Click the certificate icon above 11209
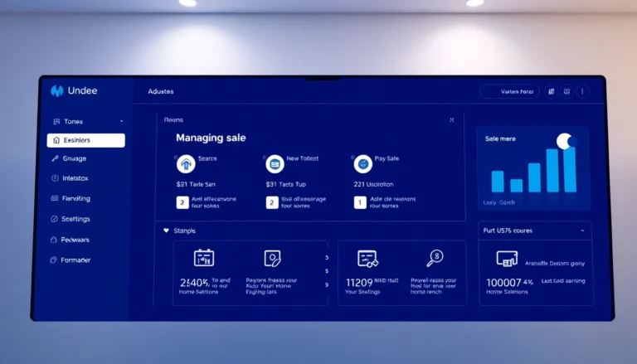Viewport: 637px width, 364px height. point(367,259)
